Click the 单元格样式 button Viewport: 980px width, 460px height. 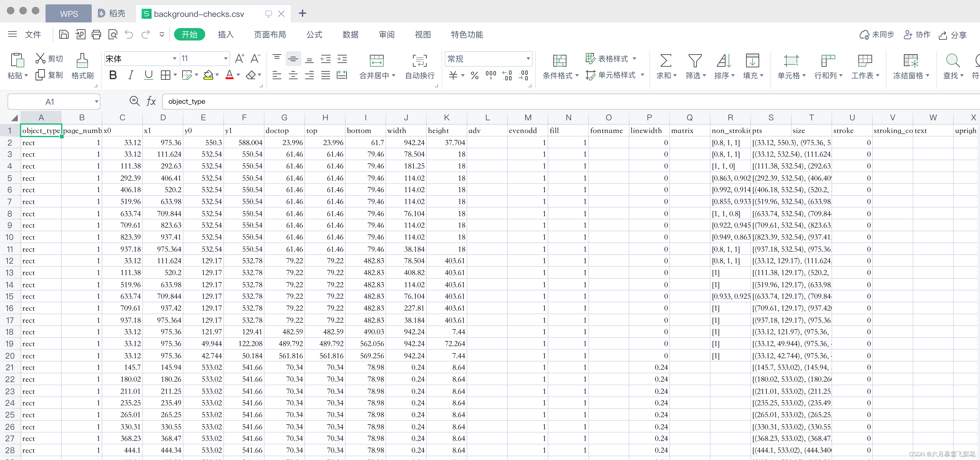pyautogui.click(x=611, y=75)
